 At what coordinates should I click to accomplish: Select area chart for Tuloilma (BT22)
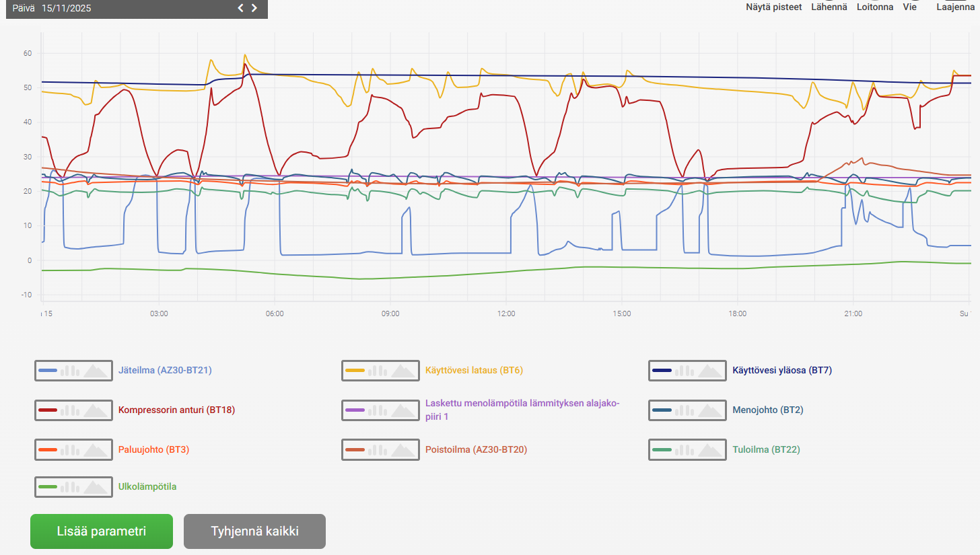(710, 449)
